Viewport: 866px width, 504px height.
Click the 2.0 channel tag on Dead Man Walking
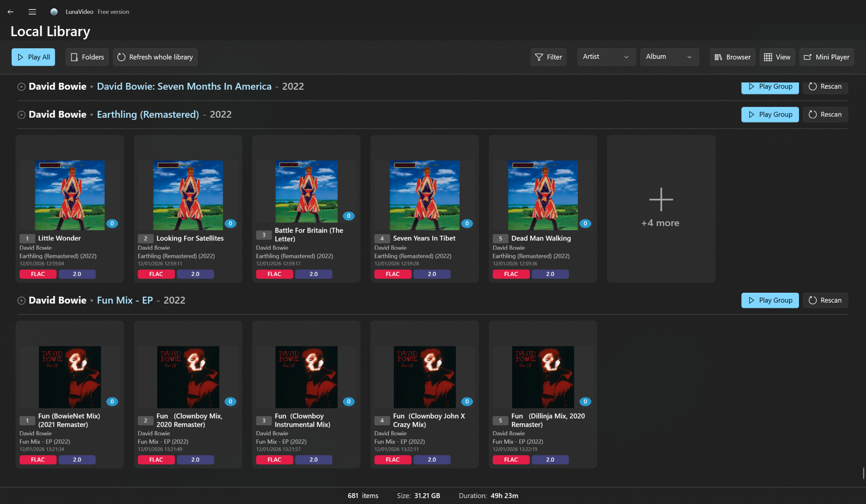[x=550, y=274]
